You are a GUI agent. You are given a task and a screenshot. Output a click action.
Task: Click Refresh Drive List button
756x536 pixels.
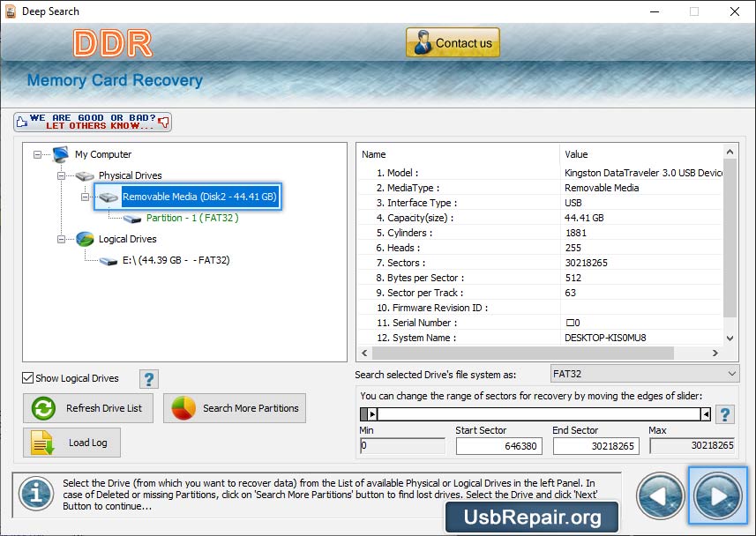[x=88, y=408]
